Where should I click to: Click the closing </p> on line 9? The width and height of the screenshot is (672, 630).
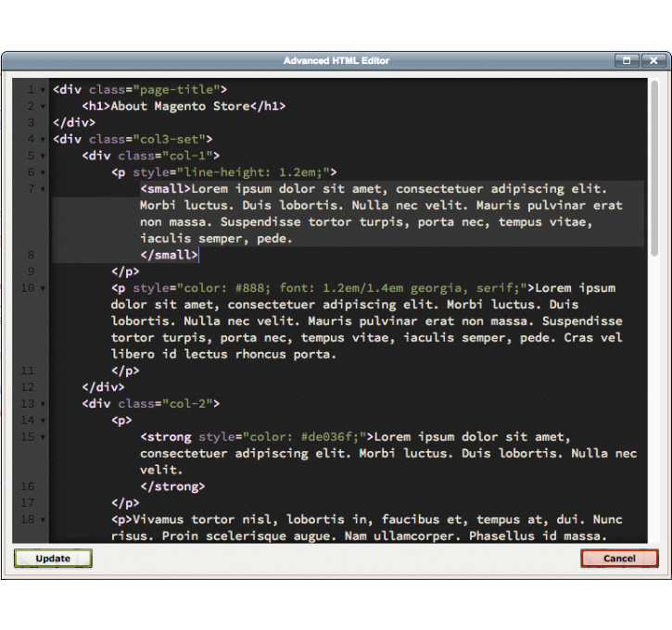coord(125,271)
